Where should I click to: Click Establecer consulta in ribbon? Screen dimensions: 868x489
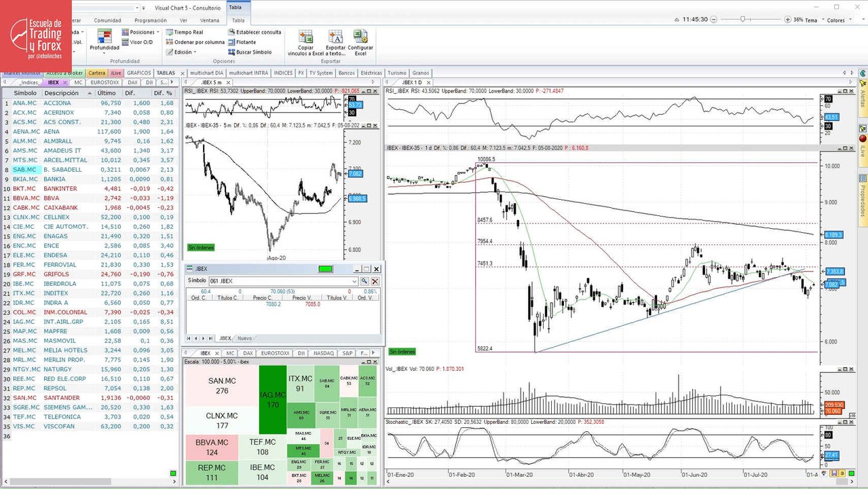point(254,32)
